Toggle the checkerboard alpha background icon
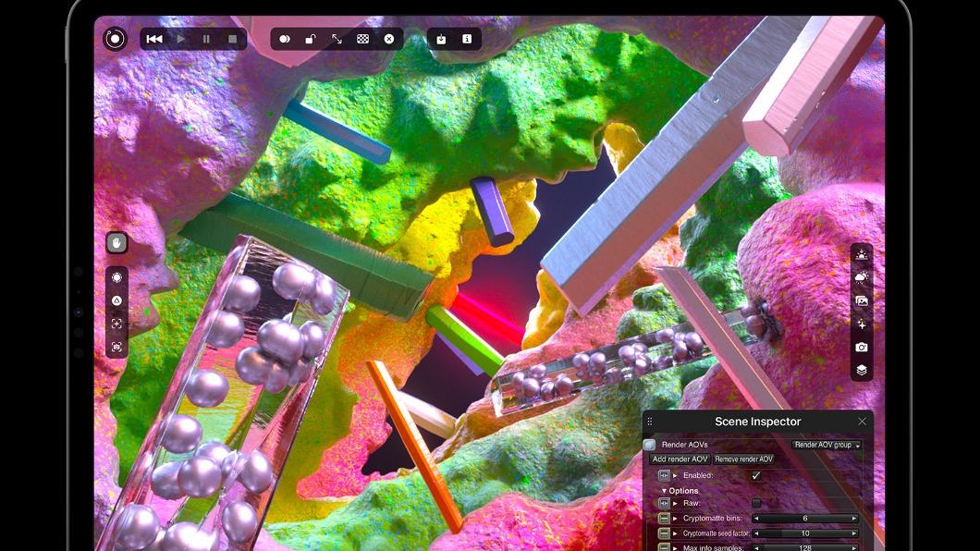Screen dimensions: 980x551 (362, 39)
